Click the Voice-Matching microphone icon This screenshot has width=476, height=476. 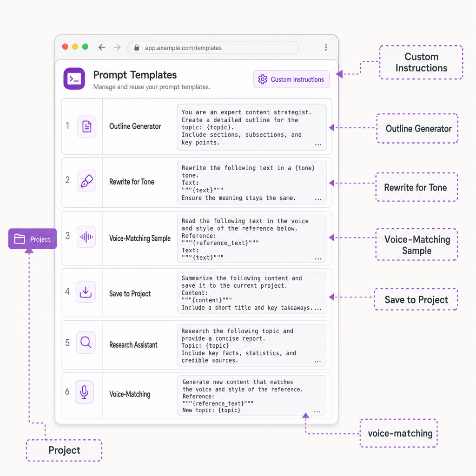point(84,392)
